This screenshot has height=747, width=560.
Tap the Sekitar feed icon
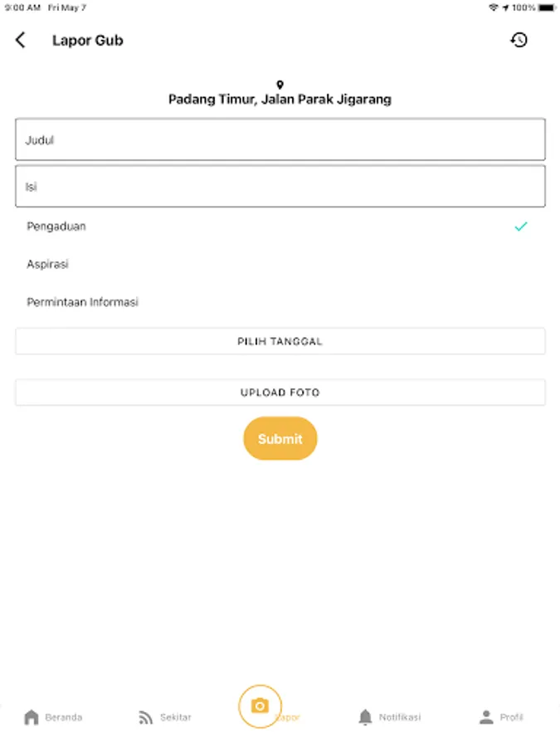pos(146,717)
